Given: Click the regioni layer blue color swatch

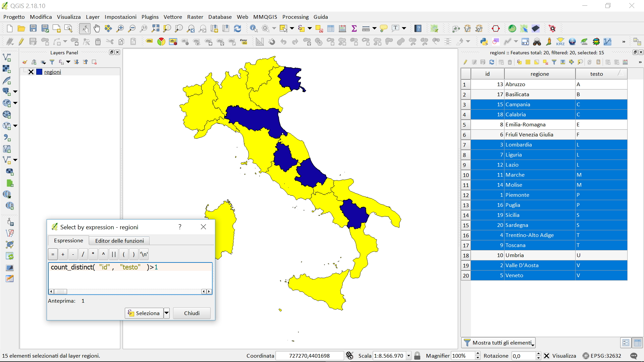Looking at the screenshot, I should pyautogui.click(x=39, y=72).
